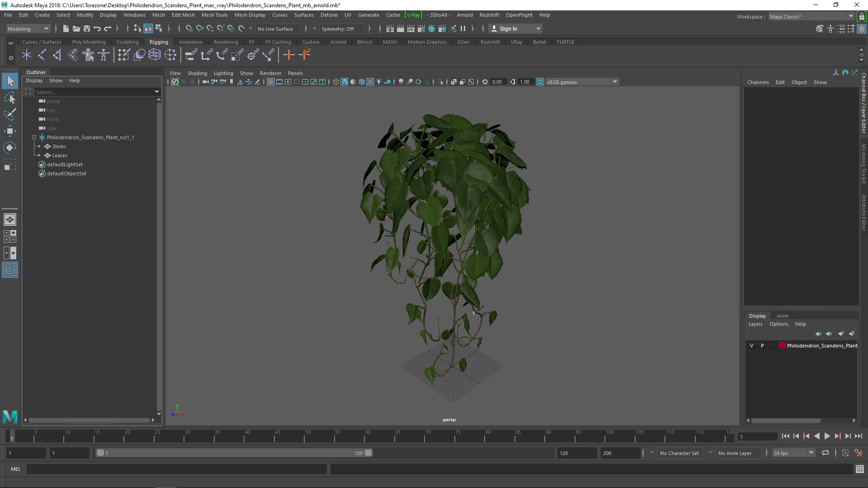The height and width of the screenshot is (488, 868).
Task: Toggle sRGB color management button
Action: coord(540,82)
